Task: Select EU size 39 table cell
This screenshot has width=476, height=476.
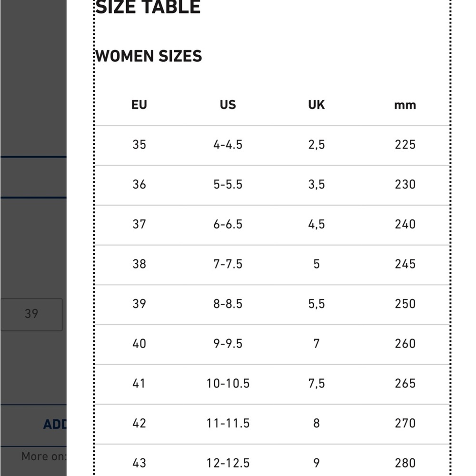Action: coord(139,304)
